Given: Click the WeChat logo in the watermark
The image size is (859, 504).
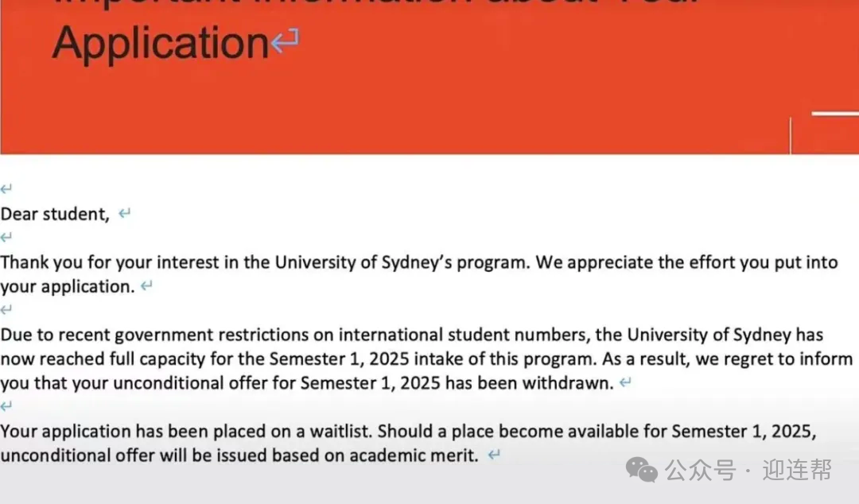Looking at the screenshot, I should tap(642, 470).
